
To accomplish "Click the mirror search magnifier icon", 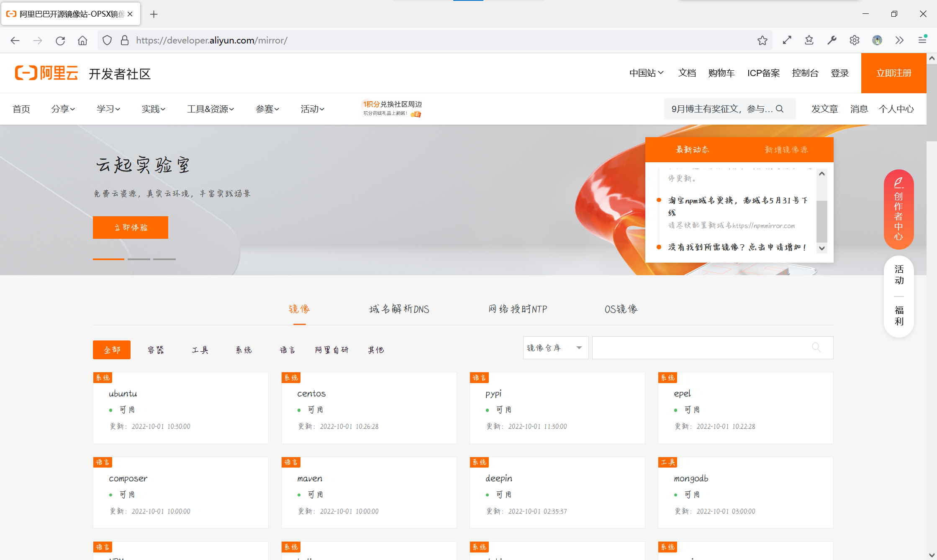I will 816,348.
